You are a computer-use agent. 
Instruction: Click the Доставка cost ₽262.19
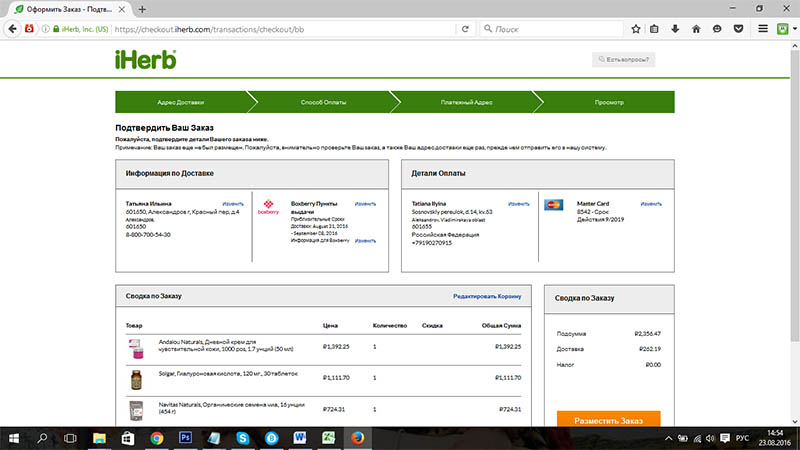pos(649,349)
